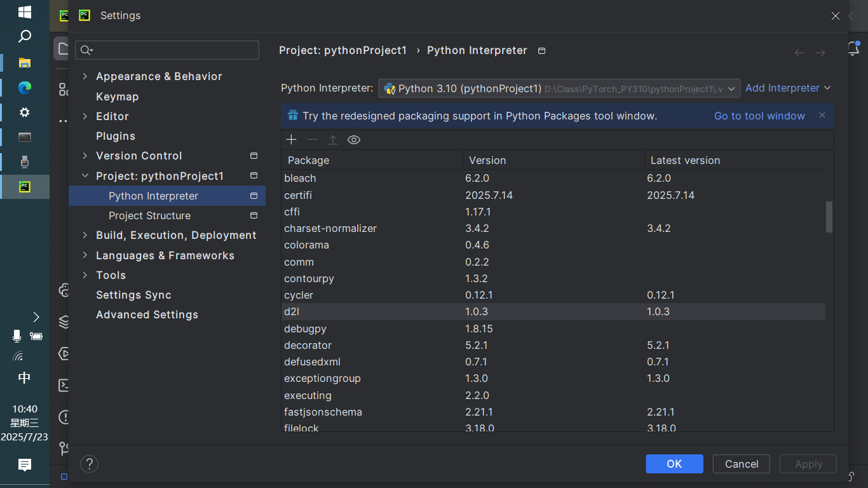Click Project: pythonProject1 breadcrumb

click(342, 50)
